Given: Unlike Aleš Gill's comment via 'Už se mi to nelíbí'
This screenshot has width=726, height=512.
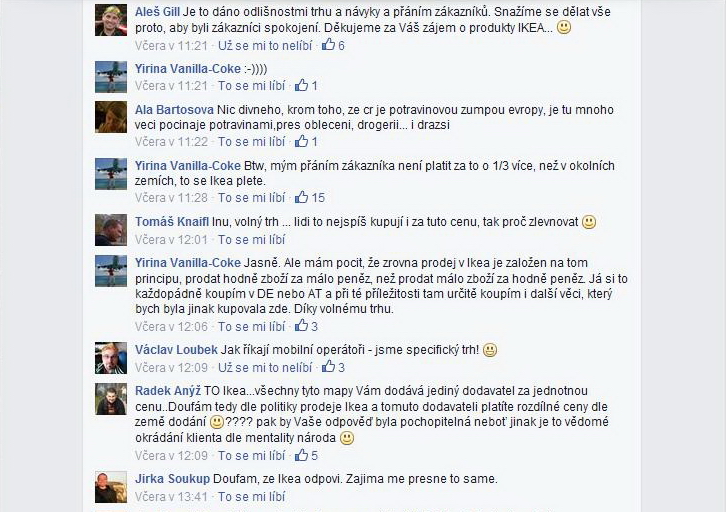Looking at the screenshot, I should click(265, 45).
